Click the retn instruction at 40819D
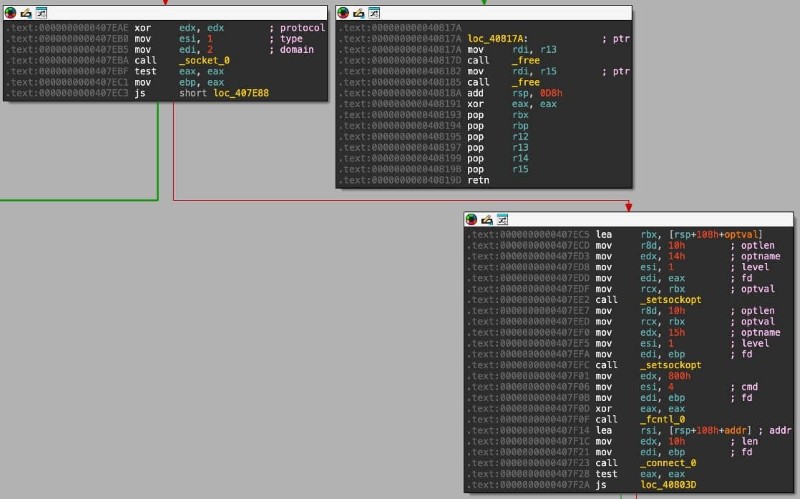 (478, 180)
